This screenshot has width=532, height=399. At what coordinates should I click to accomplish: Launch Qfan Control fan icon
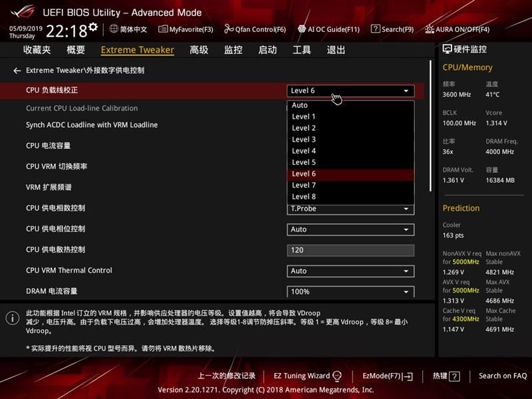pos(229,29)
